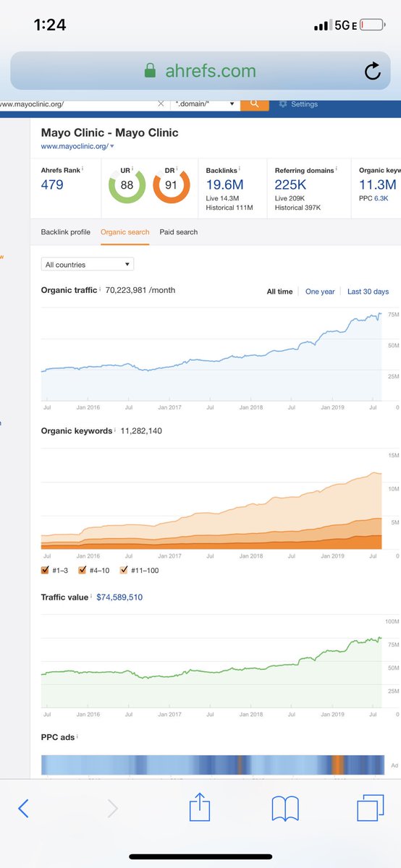The width and height of the screenshot is (401, 868).
Task: Click the DR 91 gauge
Action: click(171, 187)
